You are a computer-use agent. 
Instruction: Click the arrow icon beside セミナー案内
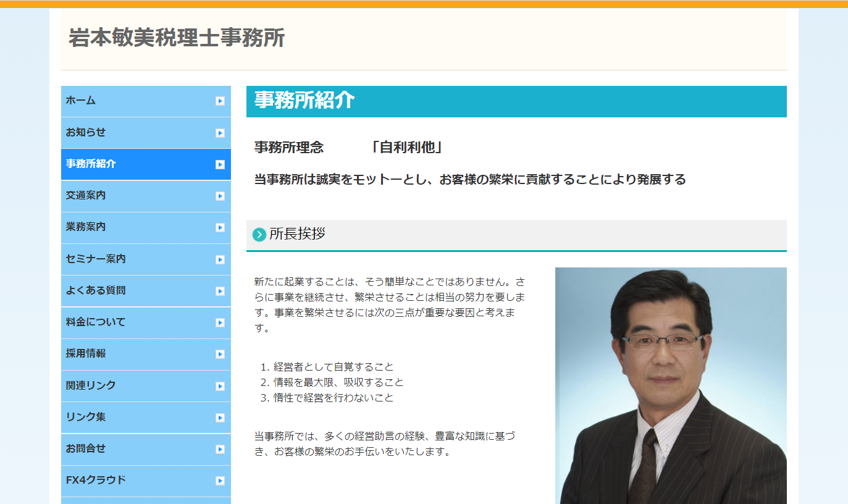pyautogui.click(x=220, y=259)
